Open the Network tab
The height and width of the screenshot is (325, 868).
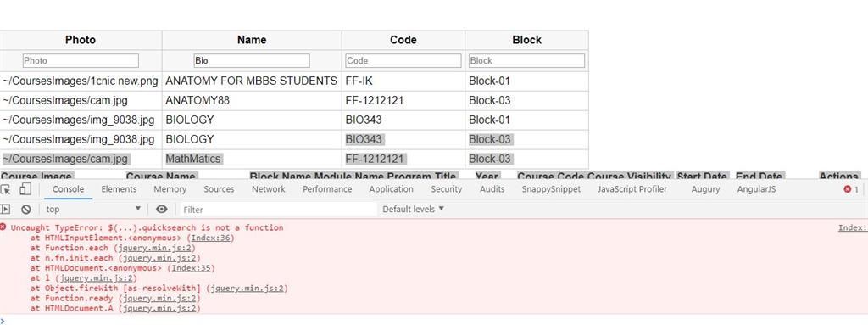click(x=269, y=189)
